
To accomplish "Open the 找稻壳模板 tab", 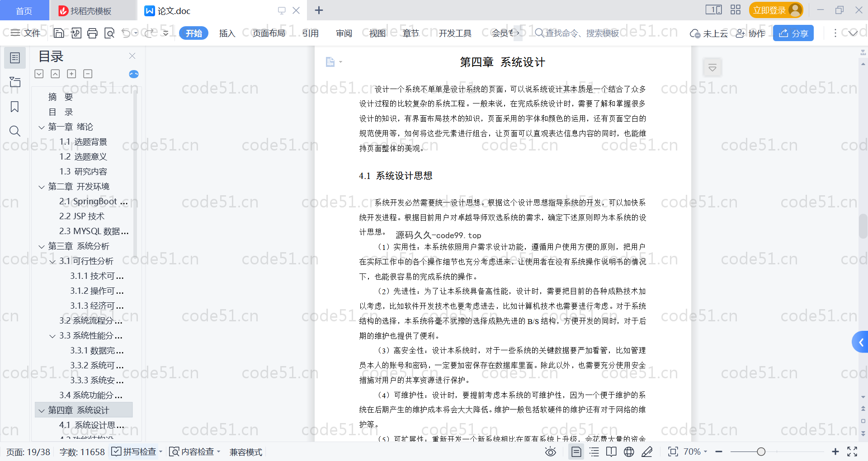I will [93, 10].
